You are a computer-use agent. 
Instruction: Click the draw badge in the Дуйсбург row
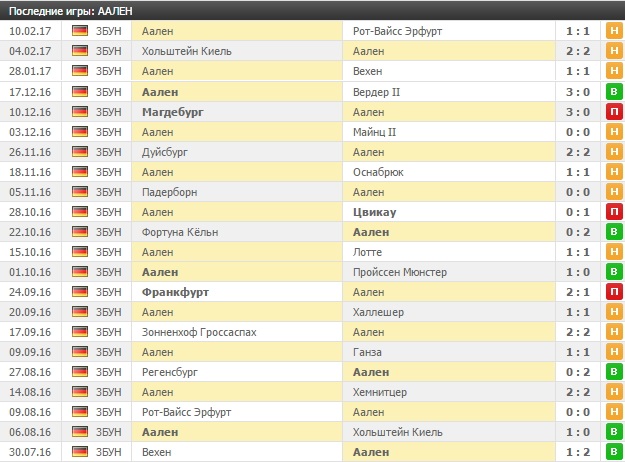(614, 152)
